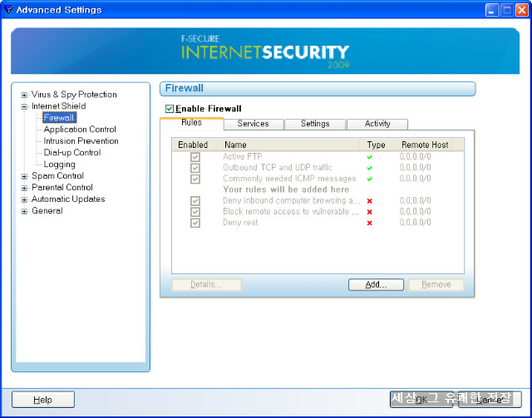Viewport: 532px width, 418px height.
Task: Click the Details... button
Action: click(x=207, y=285)
